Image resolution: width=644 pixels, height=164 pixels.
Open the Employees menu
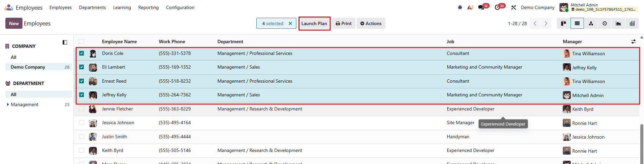click(60, 7)
